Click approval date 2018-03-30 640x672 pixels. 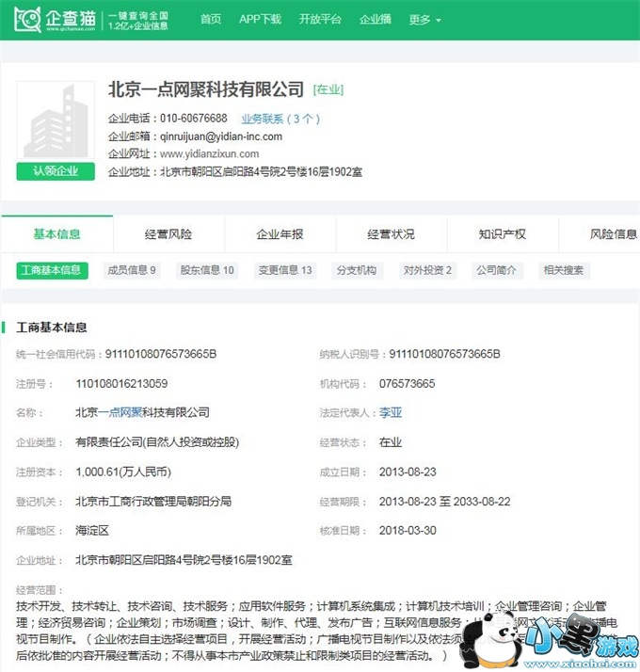[408, 531]
